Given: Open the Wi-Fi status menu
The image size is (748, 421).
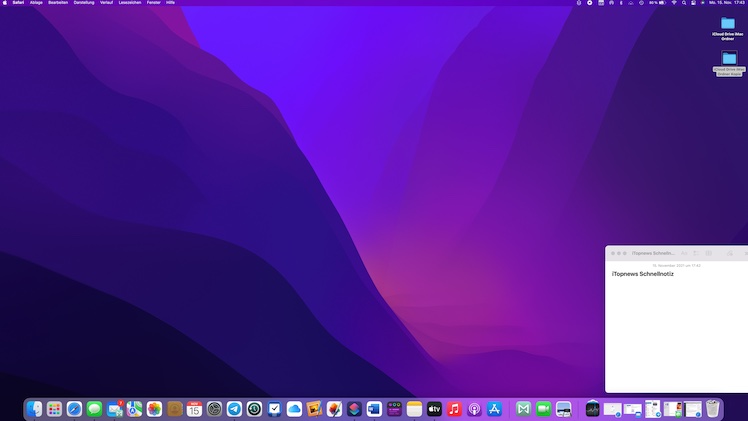Looking at the screenshot, I should click(674, 3).
